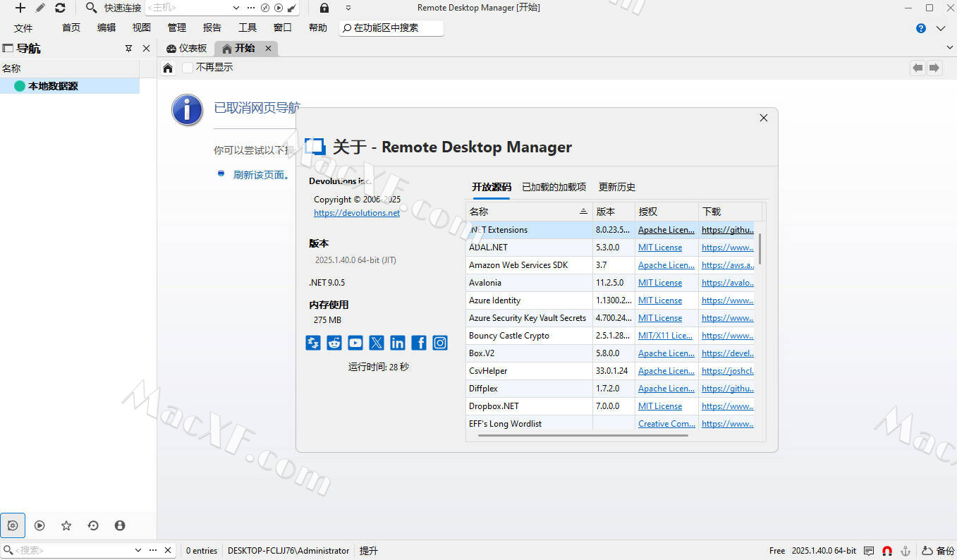Image resolution: width=957 pixels, height=560 pixels.
Task: Open Apache License link for CsvHelper
Action: pos(666,371)
